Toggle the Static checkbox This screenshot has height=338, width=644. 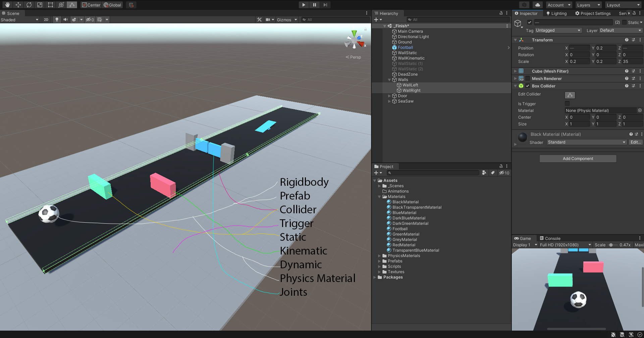pos(624,22)
